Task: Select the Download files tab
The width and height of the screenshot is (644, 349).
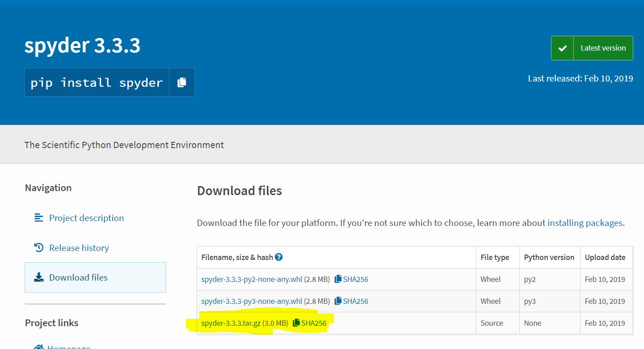Action: coord(95,277)
